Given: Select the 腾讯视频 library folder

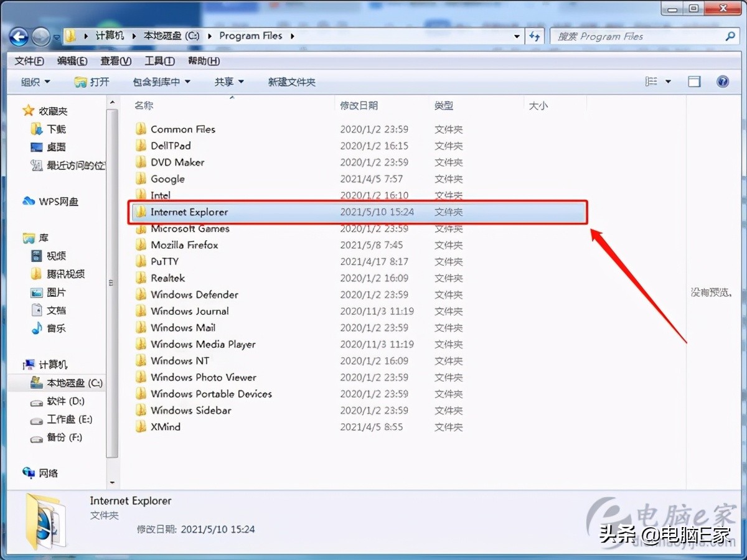Looking at the screenshot, I should pos(57,274).
